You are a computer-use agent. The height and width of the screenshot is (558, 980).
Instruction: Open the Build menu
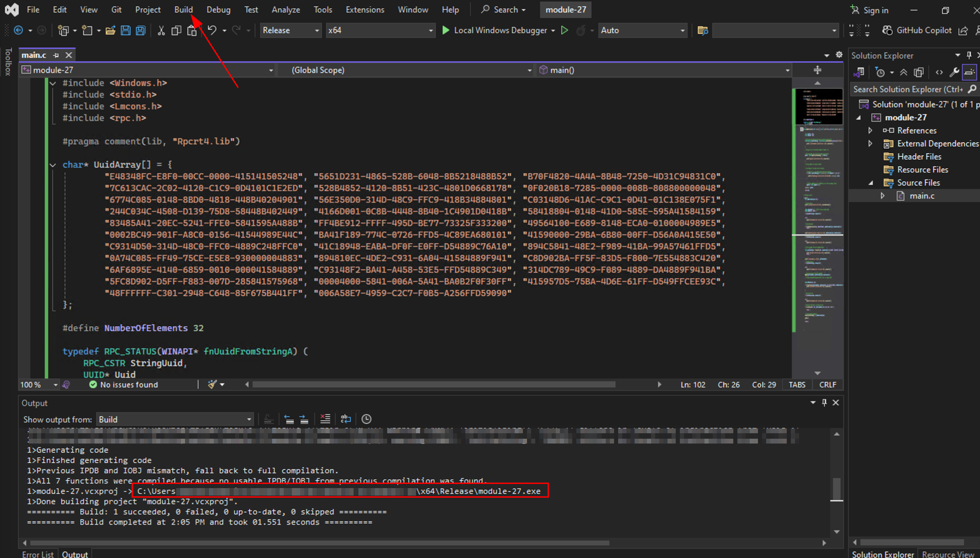183,10
